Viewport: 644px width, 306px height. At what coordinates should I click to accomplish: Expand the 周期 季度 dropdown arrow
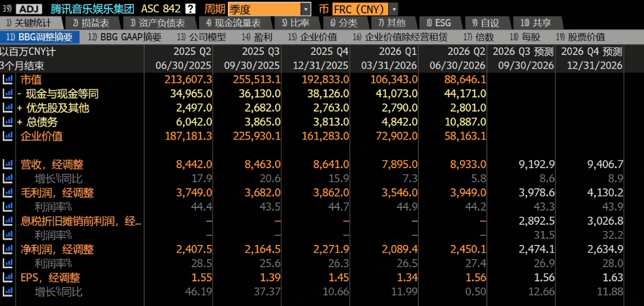pos(306,8)
